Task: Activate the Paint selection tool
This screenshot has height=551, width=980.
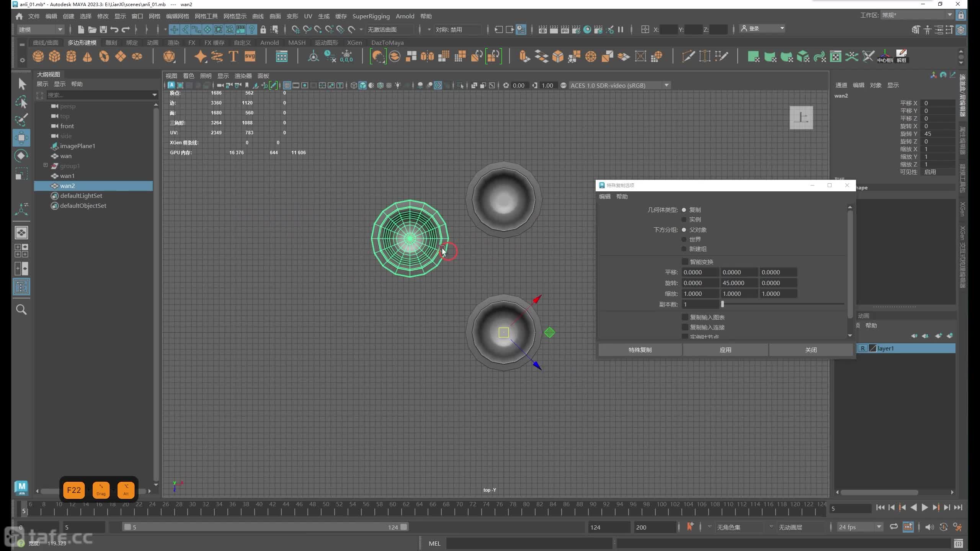Action: pyautogui.click(x=21, y=120)
